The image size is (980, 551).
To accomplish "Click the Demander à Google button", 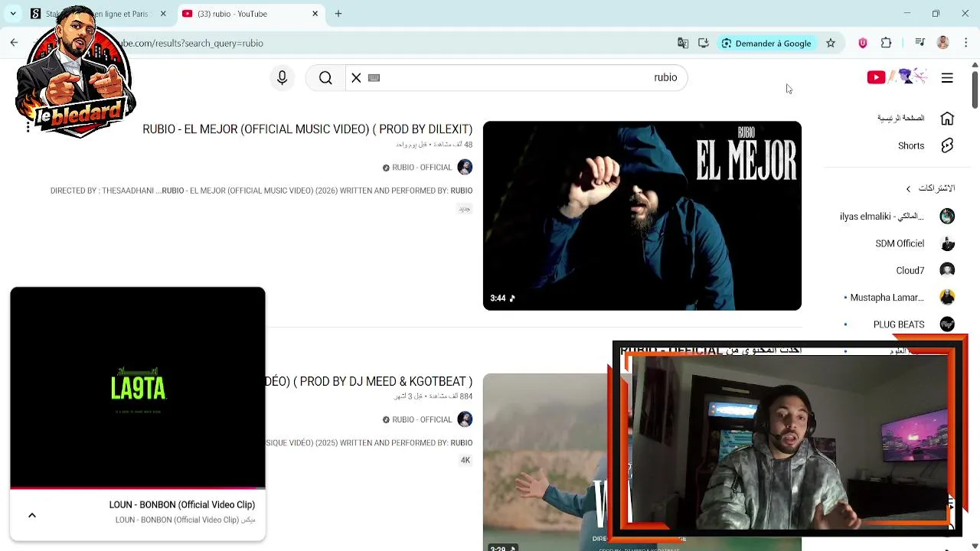I will (x=766, y=44).
